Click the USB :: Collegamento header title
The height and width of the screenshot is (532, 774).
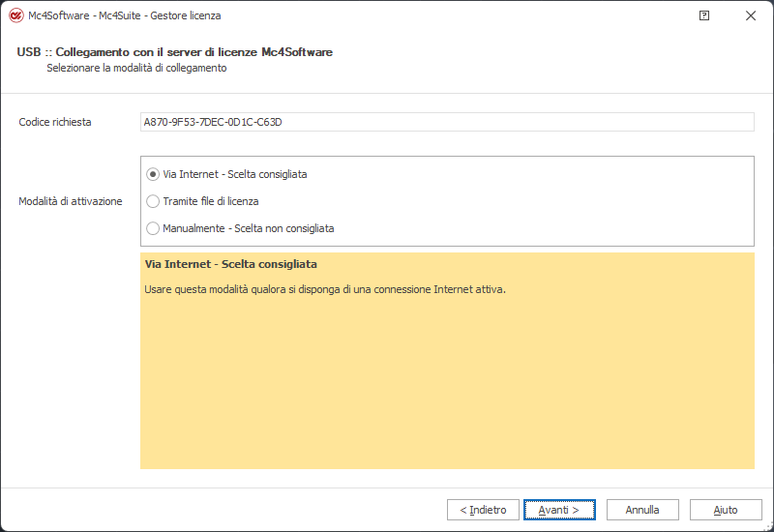point(175,52)
